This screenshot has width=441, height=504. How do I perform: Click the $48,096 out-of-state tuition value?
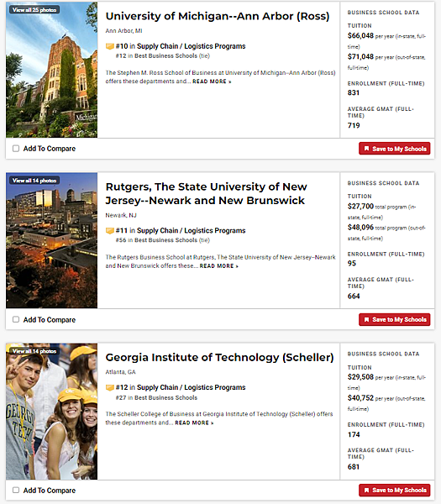[360, 228]
